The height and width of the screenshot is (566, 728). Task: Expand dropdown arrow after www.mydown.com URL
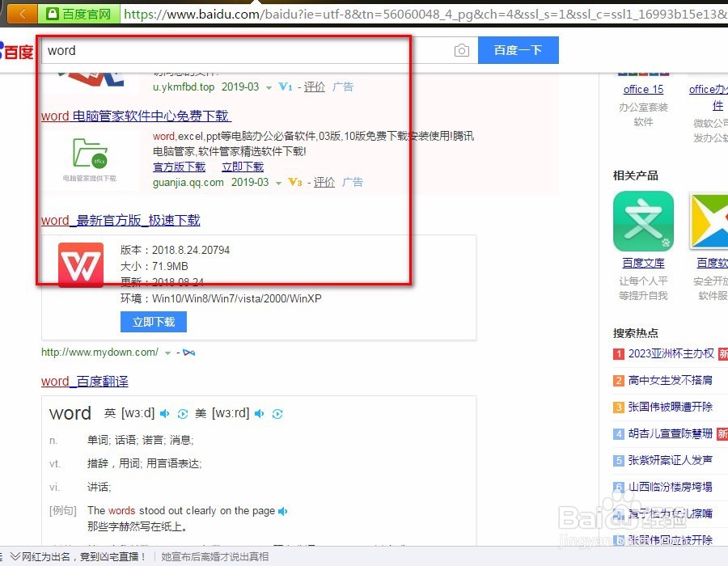click(167, 353)
